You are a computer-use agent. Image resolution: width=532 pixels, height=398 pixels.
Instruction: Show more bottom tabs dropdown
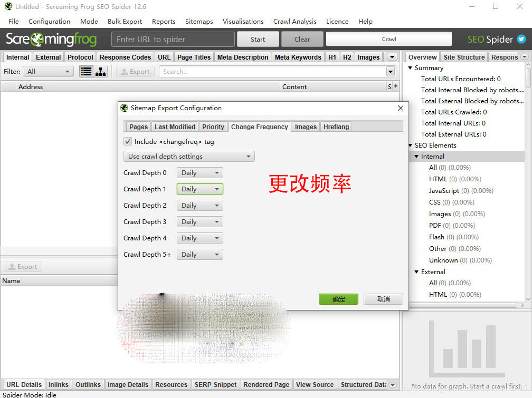393,385
